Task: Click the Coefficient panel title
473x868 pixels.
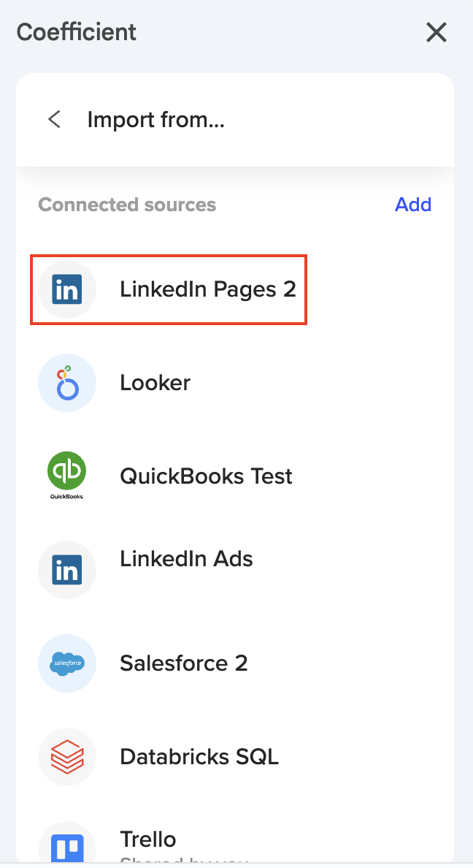Action: [x=77, y=32]
